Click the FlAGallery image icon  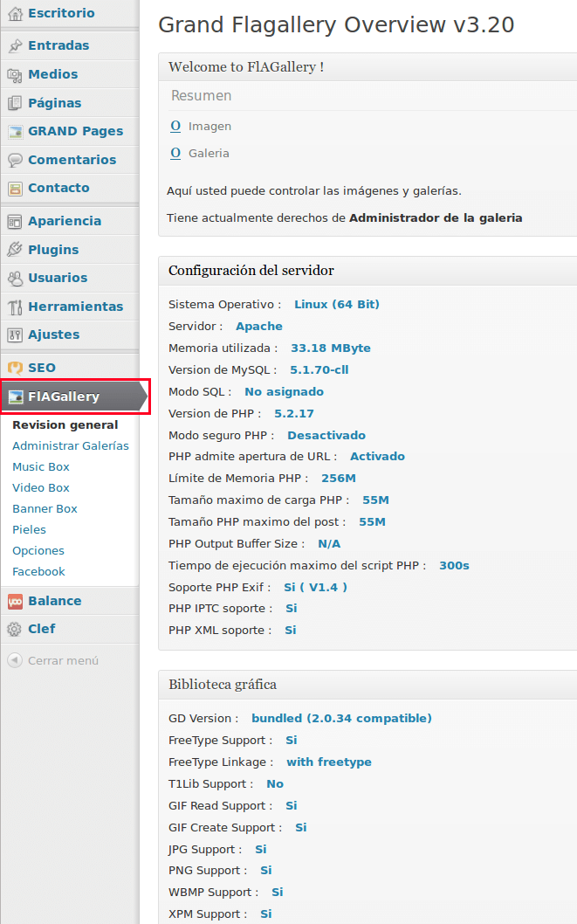(16, 397)
